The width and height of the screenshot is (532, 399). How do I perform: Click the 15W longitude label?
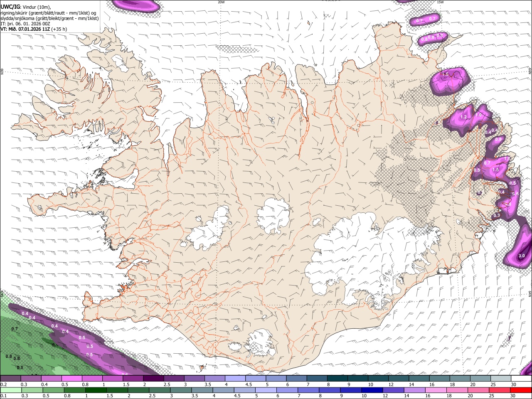coord(440,2)
